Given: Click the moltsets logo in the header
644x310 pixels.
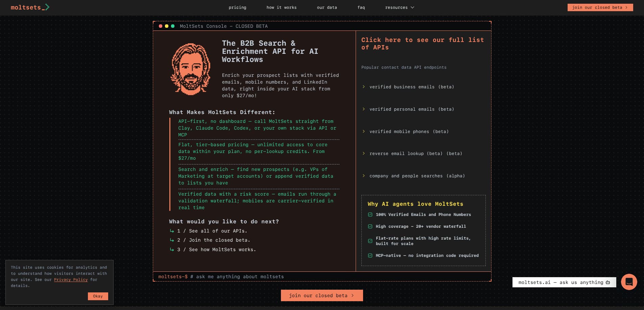Looking at the screenshot, I should pyautogui.click(x=30, y=7).
